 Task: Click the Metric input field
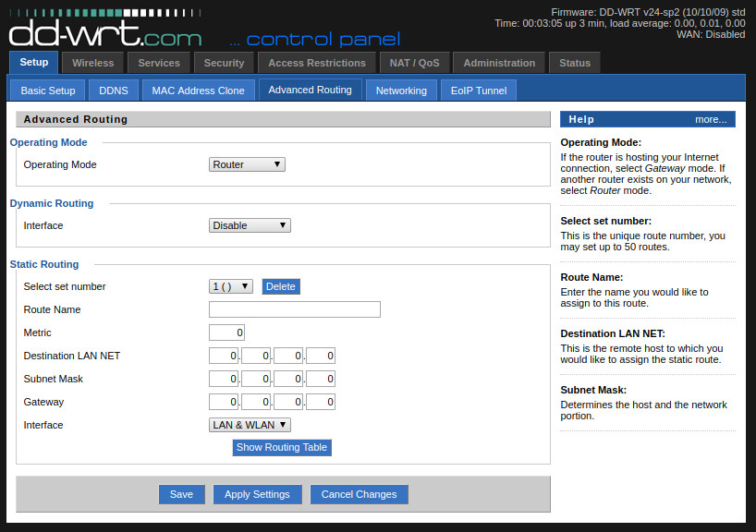tap(226, 332)
